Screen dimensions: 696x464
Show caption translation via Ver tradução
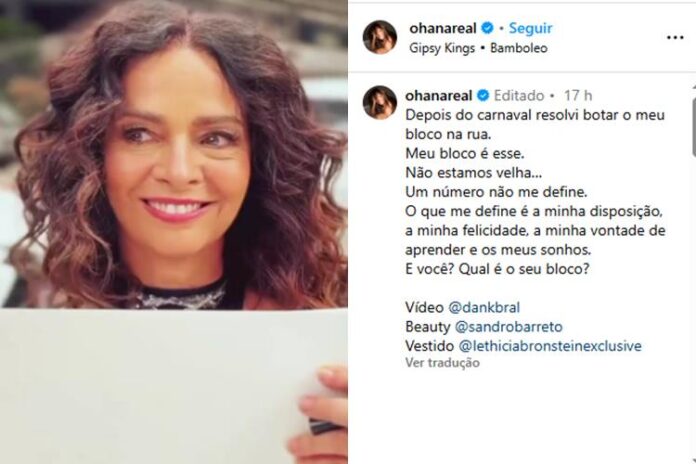click(x=442, y=363)
